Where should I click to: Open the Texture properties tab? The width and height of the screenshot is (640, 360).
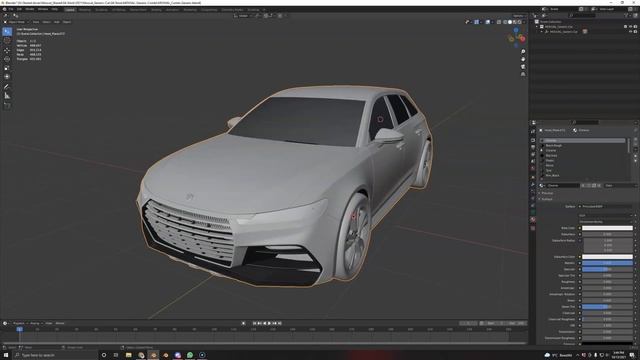click(x=533, y=228)
